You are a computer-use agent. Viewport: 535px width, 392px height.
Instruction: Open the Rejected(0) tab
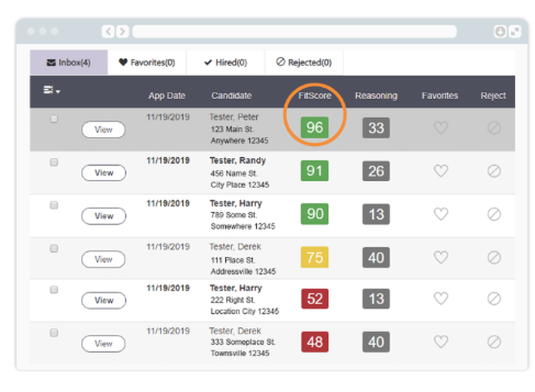304,63
